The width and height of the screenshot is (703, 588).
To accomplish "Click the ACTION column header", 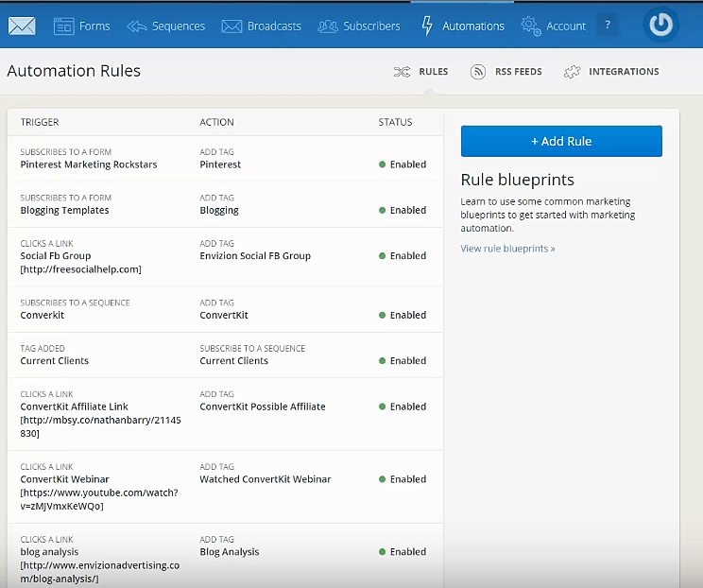I will [216, 123].
